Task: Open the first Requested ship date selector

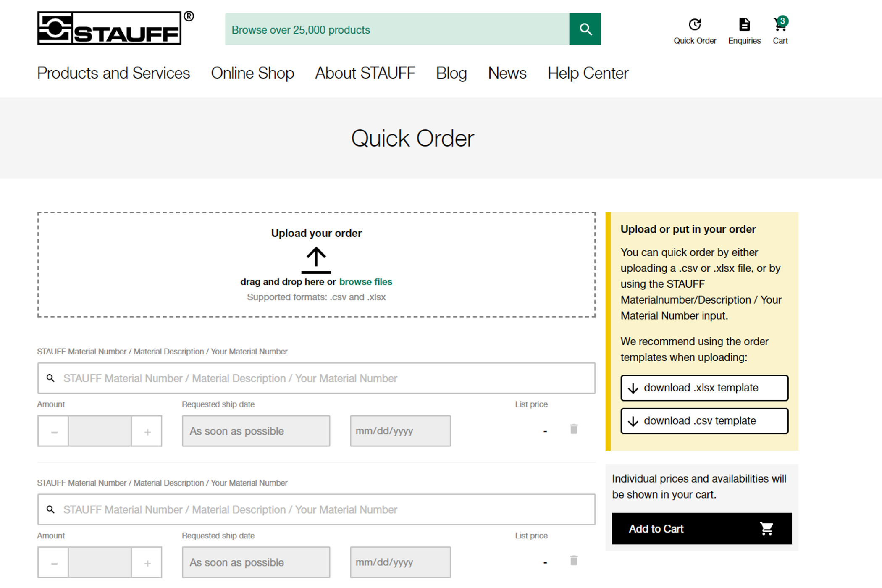Action: pos(255,431)
